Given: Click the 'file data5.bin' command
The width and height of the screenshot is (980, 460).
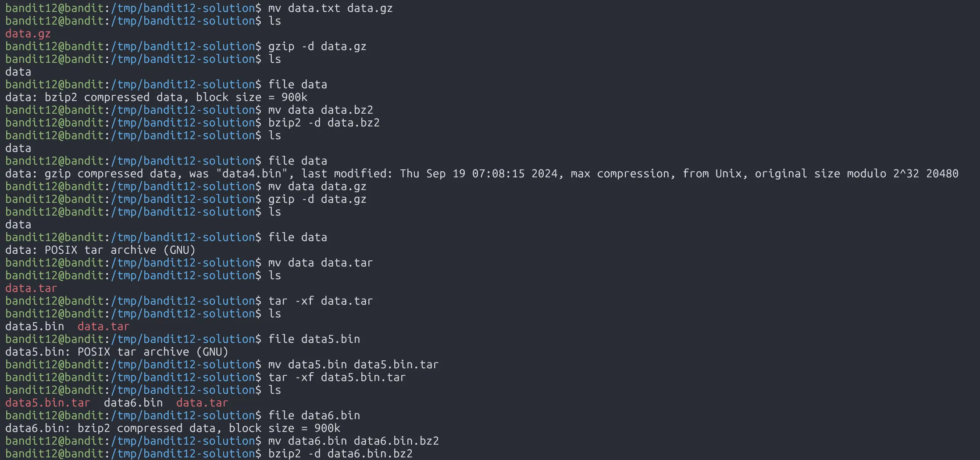Looking at the screenshot, I should coord(314,339).
